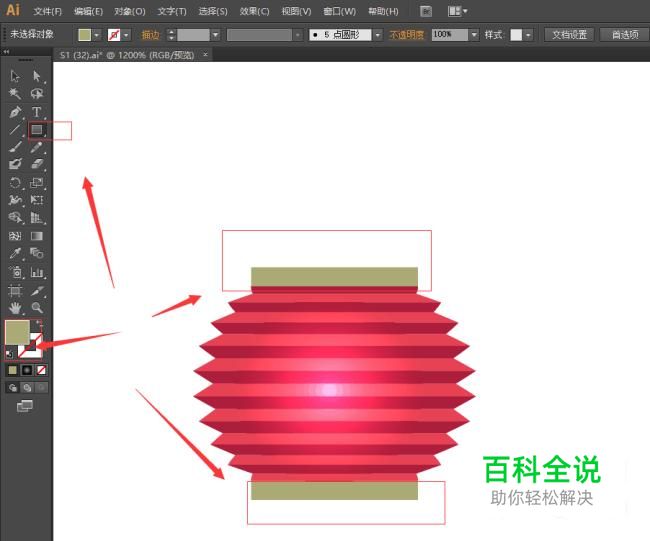Select the Eyedropper tool
Viewport: 650px width, 541px height.
point(15,253)
